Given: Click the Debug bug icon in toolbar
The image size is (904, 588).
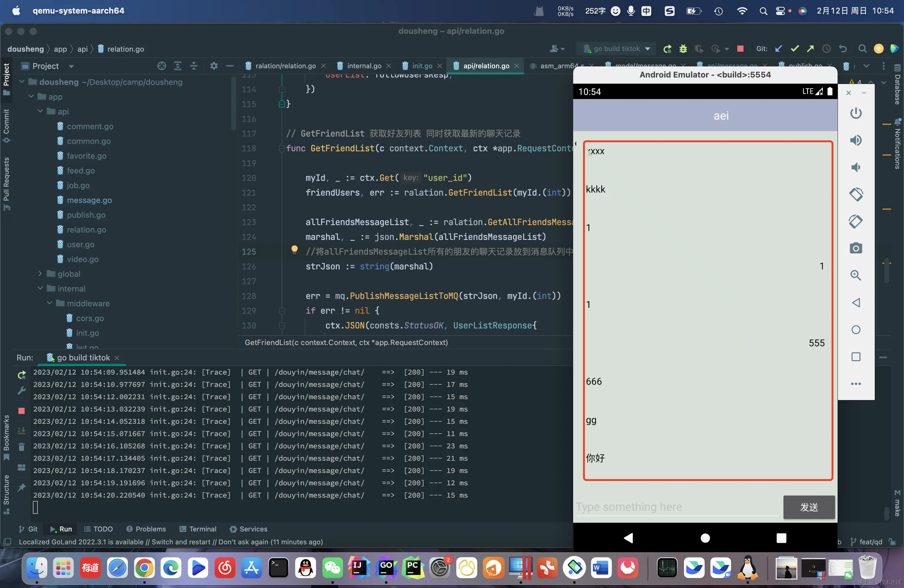Looking at the screenshot, I should pos(683,49).
